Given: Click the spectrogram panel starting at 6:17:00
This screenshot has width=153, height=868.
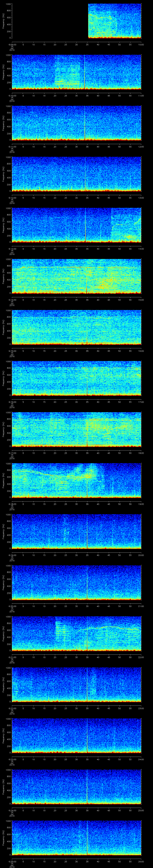Looking at the screenshot, I should tap(77, 430).
